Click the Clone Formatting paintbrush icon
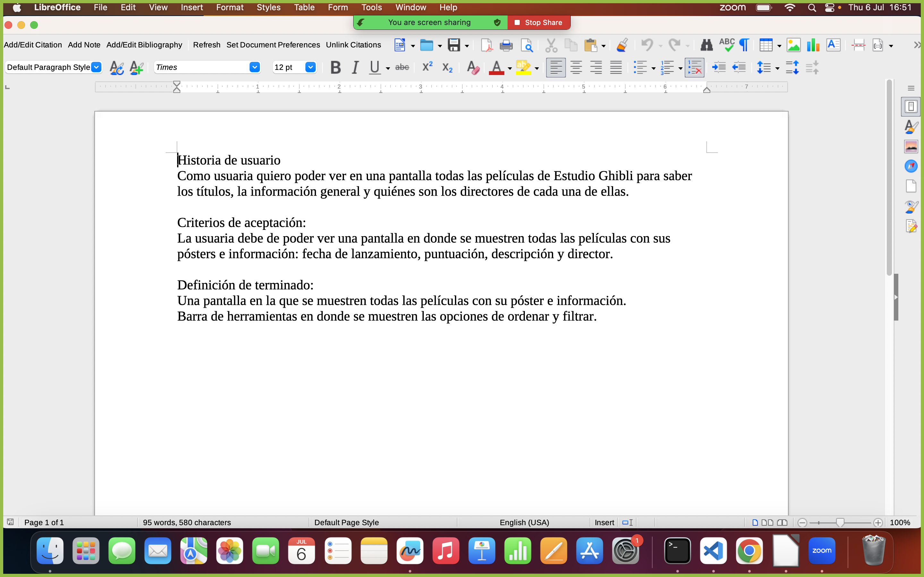 point(622,46)
